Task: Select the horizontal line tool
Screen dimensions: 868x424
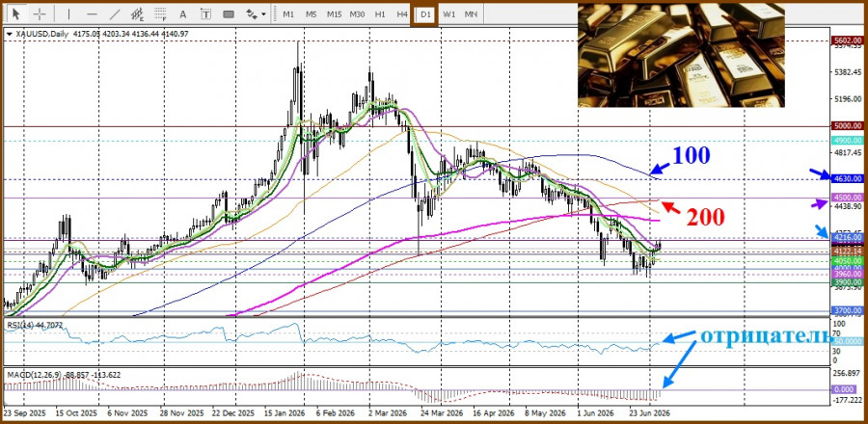Action: 92,13
